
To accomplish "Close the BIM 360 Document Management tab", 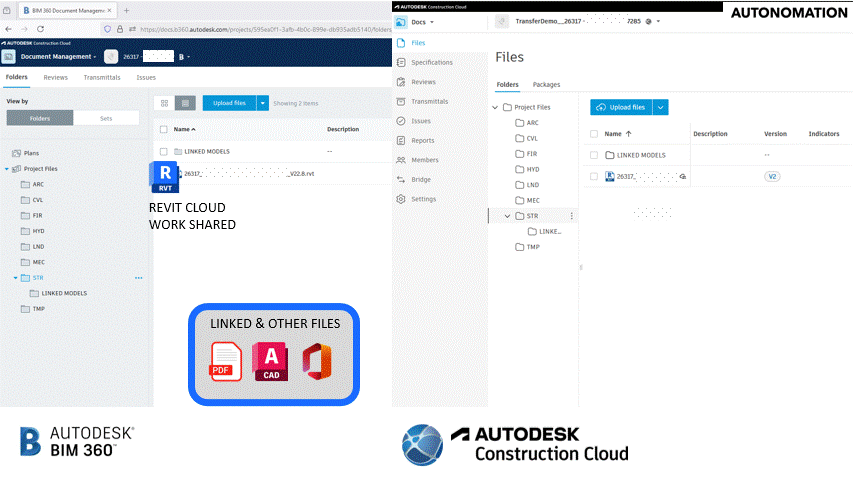I will tap(109, 10).
